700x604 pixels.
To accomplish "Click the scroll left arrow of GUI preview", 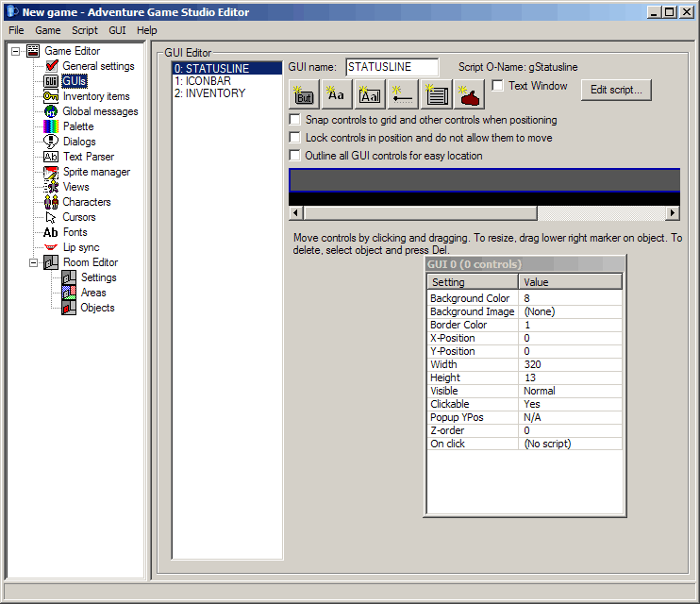I will (296, 213).
